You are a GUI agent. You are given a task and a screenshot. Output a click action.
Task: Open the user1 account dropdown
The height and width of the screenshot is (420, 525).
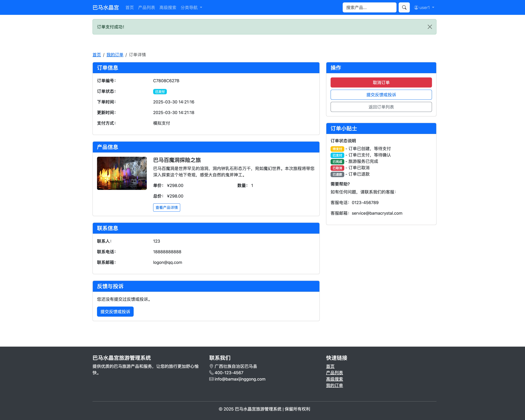(424, 8)
